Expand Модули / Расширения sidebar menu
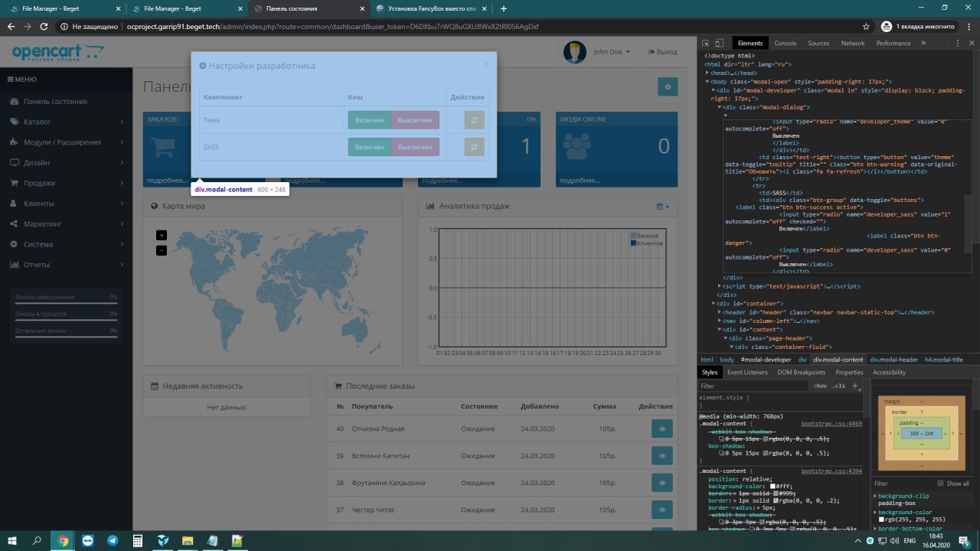This screenshot has height=551, width=980. [66, 142]
